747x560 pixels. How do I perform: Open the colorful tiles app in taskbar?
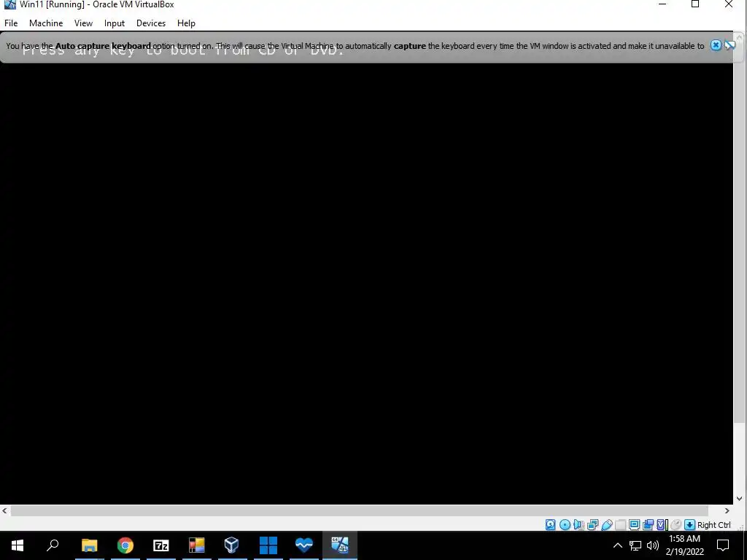click(197, 545)
